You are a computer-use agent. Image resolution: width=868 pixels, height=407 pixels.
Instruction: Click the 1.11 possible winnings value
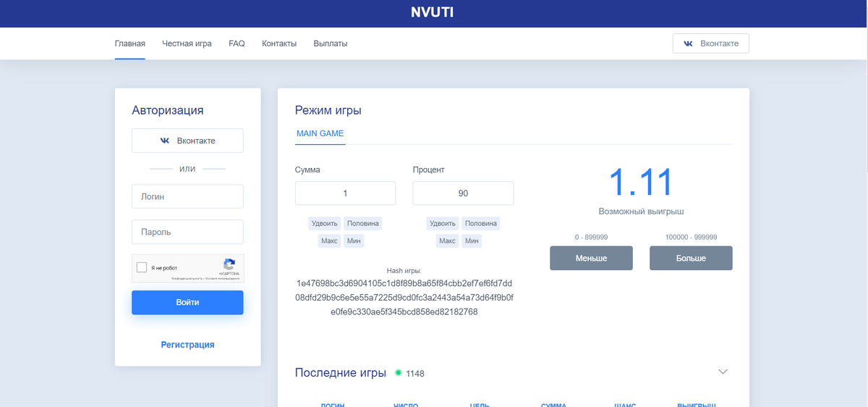641,182
